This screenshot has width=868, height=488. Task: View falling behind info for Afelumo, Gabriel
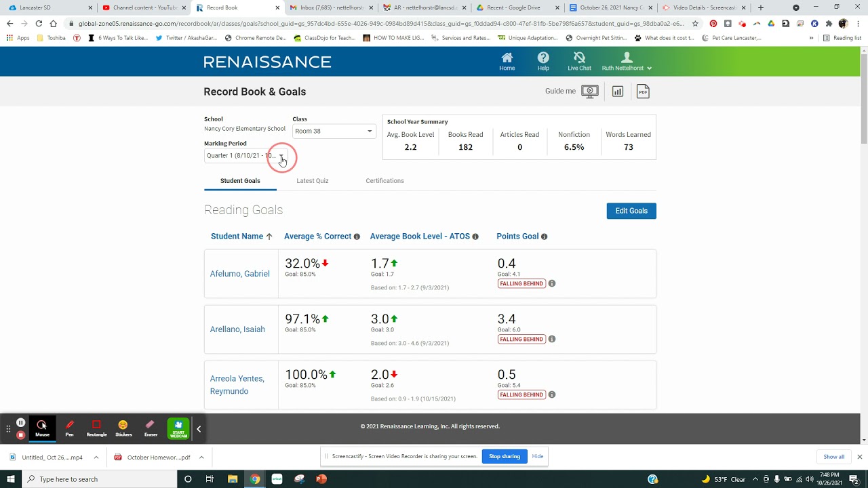pos(552,283)
